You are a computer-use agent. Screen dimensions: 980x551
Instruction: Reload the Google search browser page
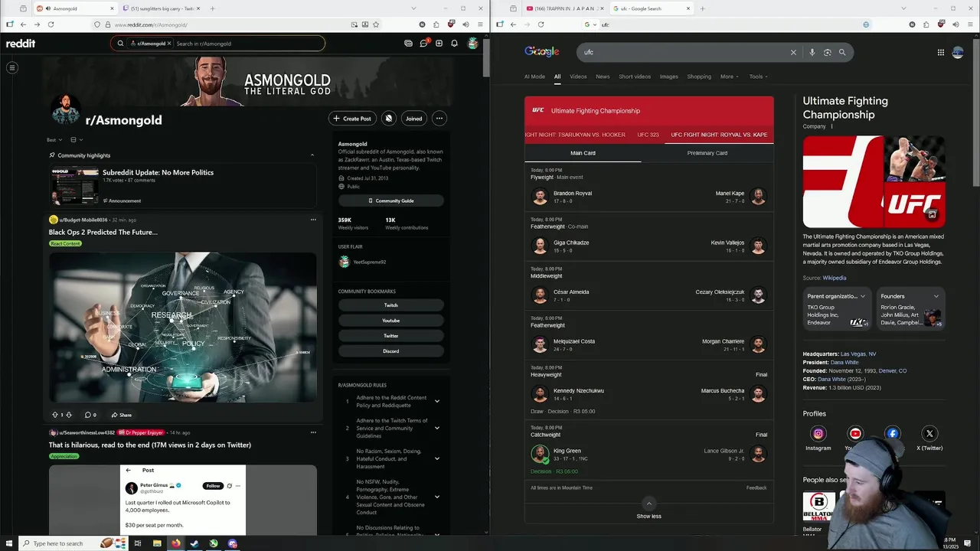tap(541, 24)
